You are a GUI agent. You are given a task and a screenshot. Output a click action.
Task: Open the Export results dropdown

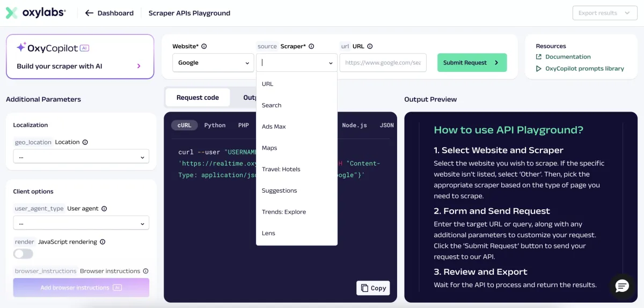pos(605,13)
